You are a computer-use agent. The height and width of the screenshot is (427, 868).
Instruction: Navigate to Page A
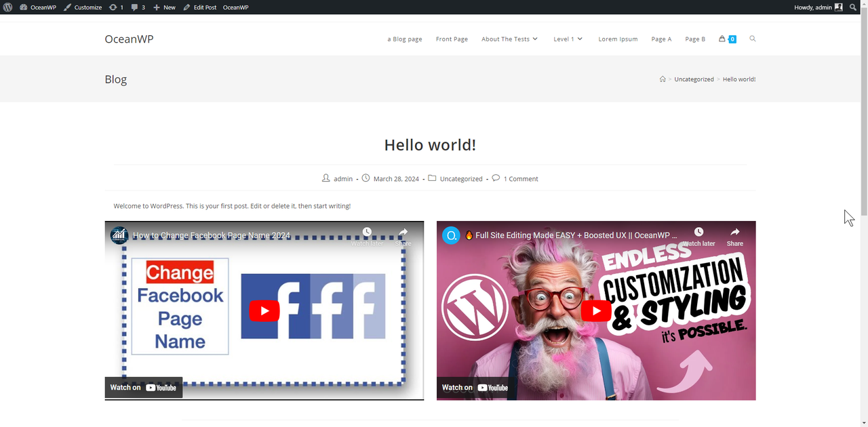click(661, 39)
